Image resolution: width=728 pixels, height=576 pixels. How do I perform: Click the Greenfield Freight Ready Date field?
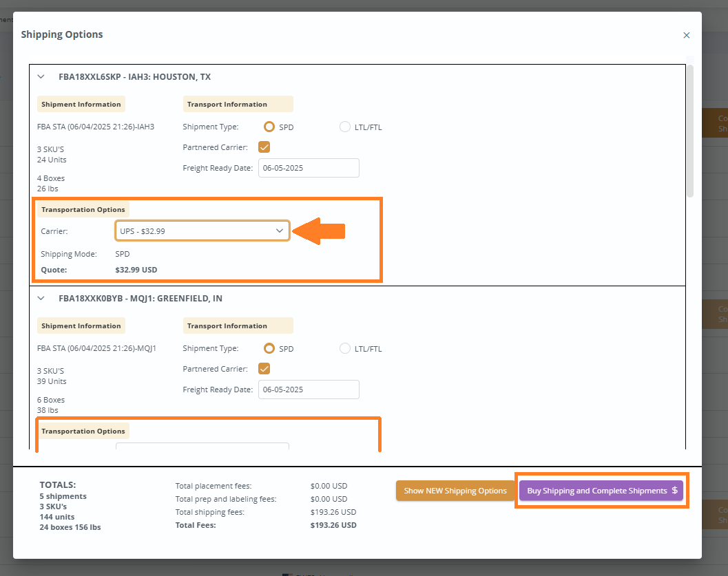309,390
